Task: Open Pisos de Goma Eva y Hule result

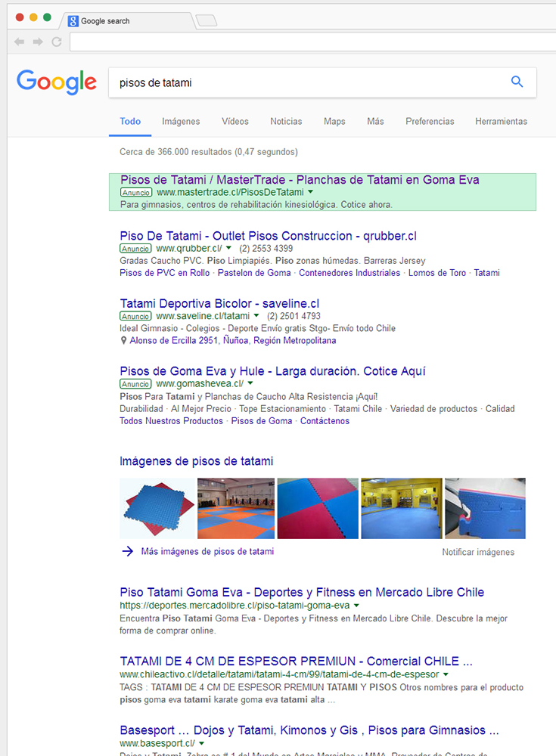Action: pyautogui.click(x=272, y=371)
